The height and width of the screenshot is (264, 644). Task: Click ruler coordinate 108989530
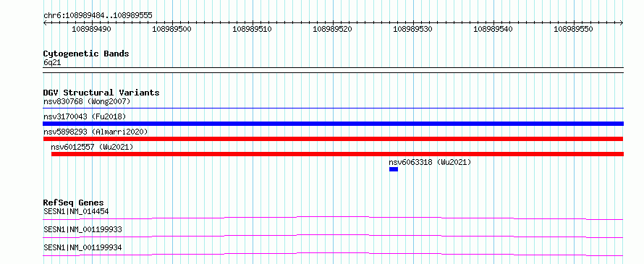tap(412, 30)
